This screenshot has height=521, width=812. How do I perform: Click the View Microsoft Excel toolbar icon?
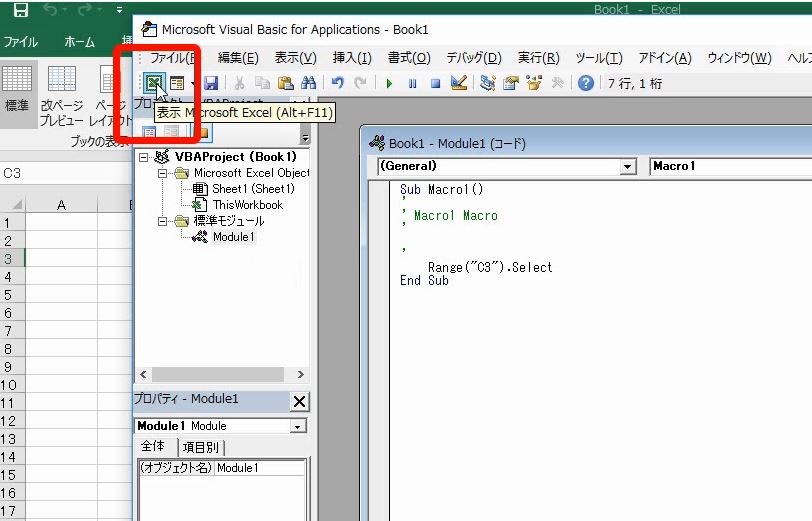[x=154, y=83]
